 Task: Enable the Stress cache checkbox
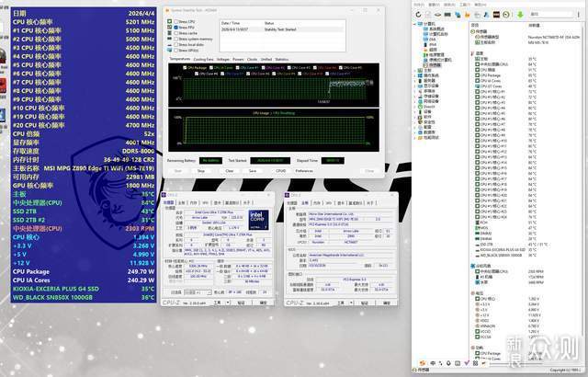point(176,33)
